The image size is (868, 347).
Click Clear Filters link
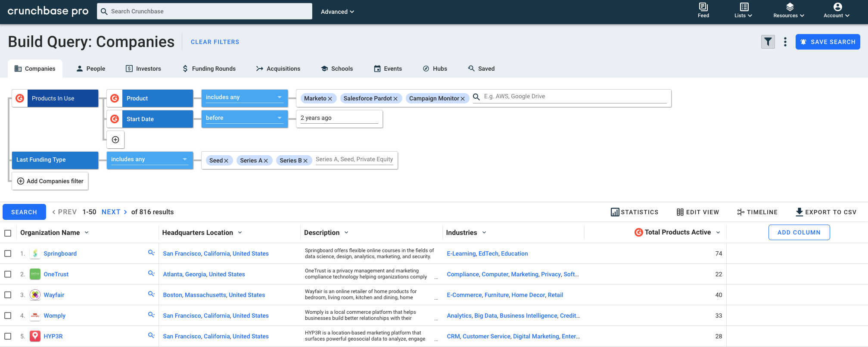click(x=215, y=42)
